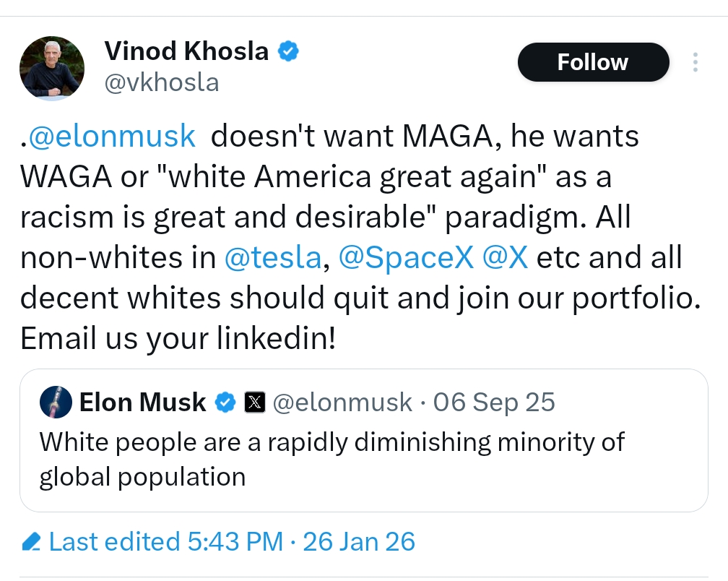Click the 06 Sep 25 quote date

[494, 403]
